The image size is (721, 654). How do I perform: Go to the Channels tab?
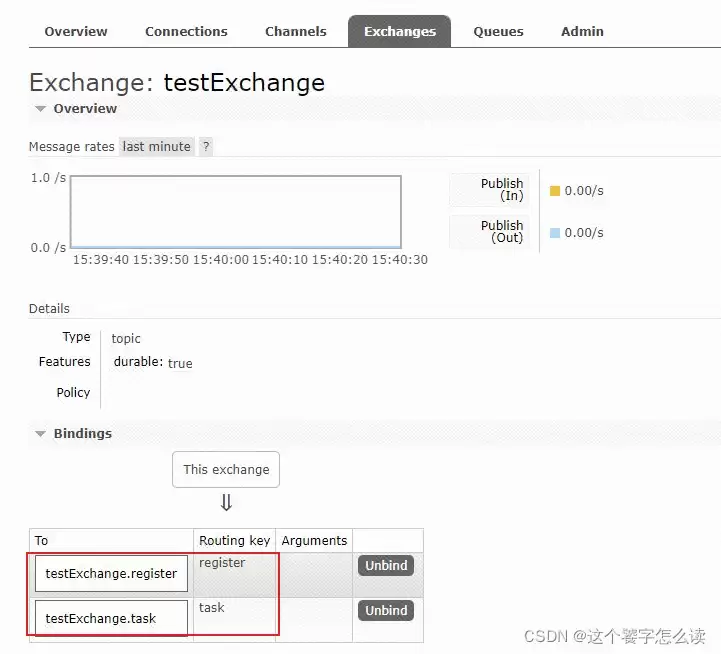(296, 31)
